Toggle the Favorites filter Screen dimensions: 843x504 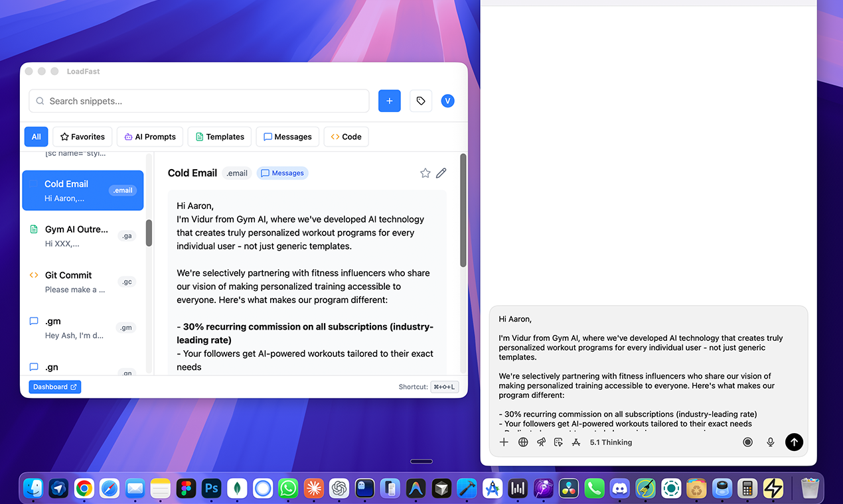[82, 137]
